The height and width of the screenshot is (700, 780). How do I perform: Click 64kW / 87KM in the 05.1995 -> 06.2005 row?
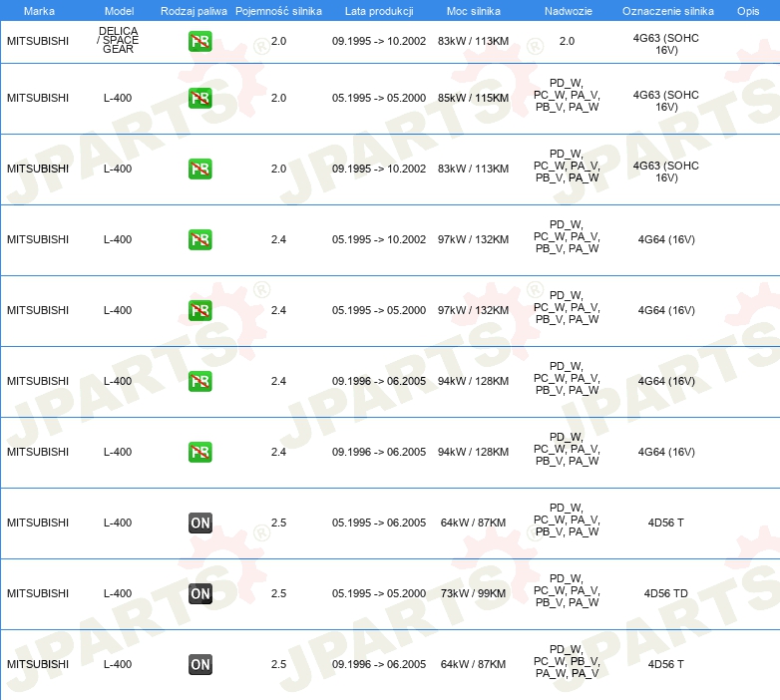click(473, 524)
